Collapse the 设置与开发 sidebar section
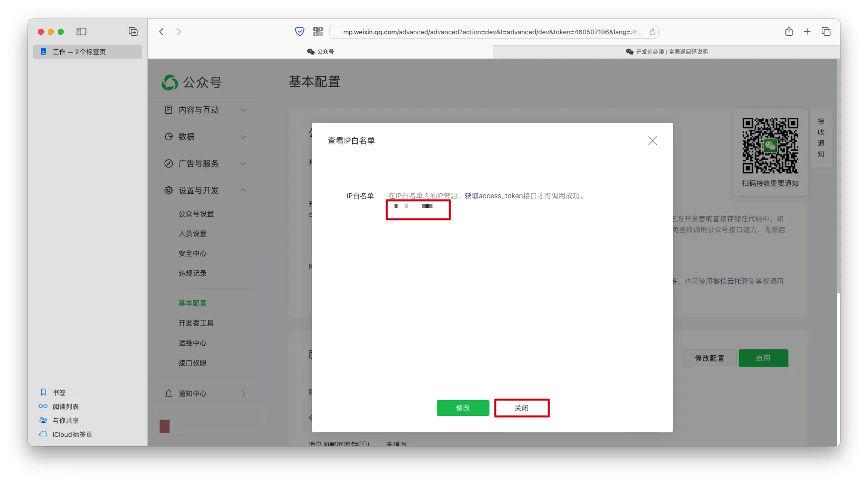This screenshot has width=868, height=483. (x=205, y=191)
